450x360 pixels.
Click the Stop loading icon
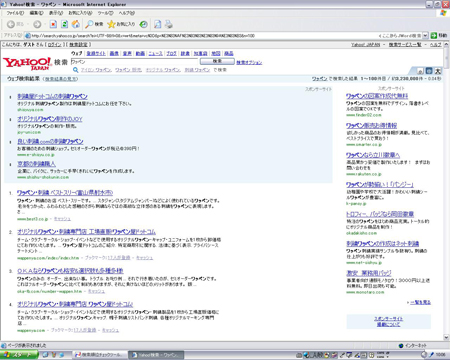pyautogui.click(x=53, y=24)
